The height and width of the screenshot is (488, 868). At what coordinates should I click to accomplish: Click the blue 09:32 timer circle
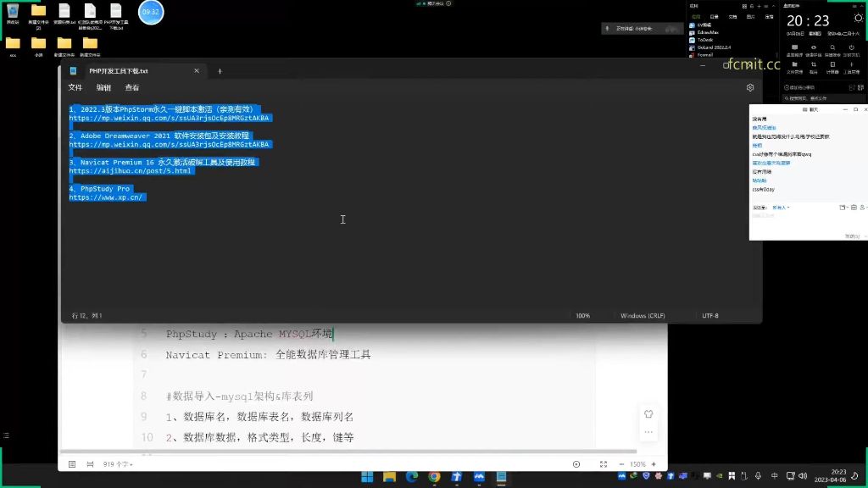[x=151, y=12]
